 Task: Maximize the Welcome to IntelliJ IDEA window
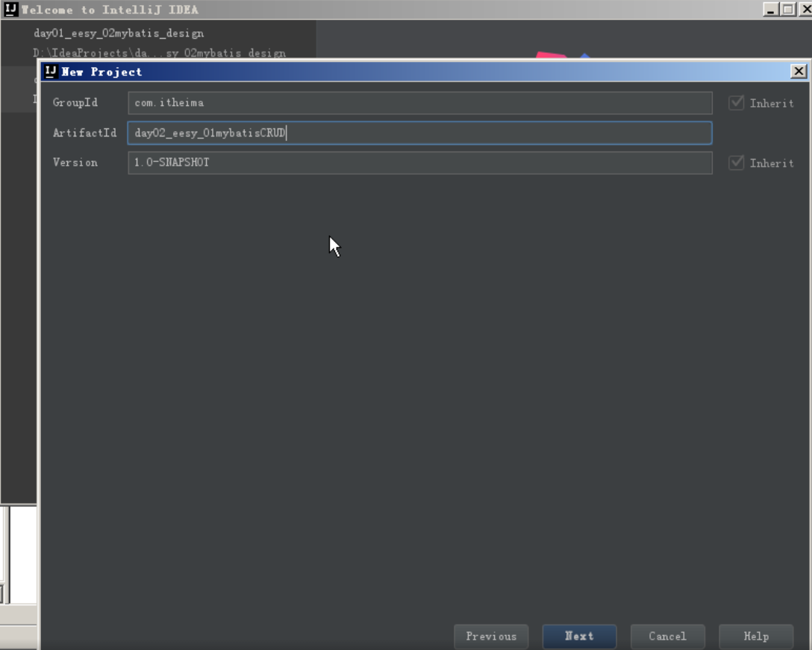coord(788,9)
